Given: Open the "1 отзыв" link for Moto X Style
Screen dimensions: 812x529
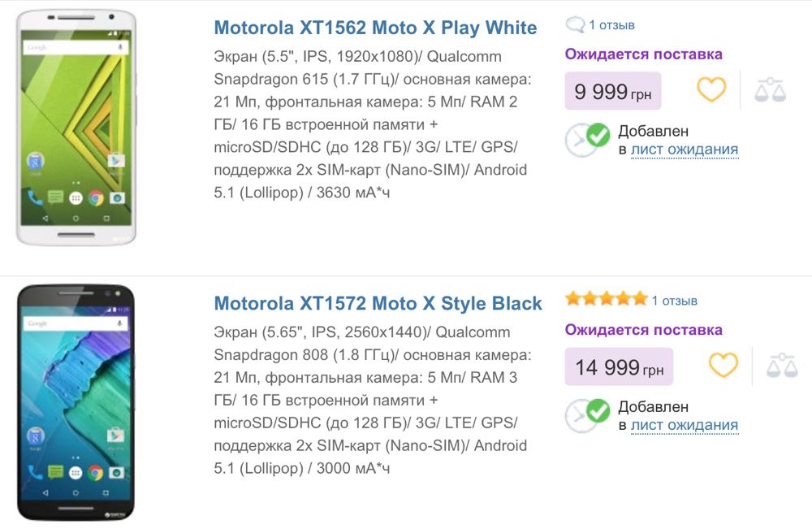Looking at the screenshot, I should [674, 301].
